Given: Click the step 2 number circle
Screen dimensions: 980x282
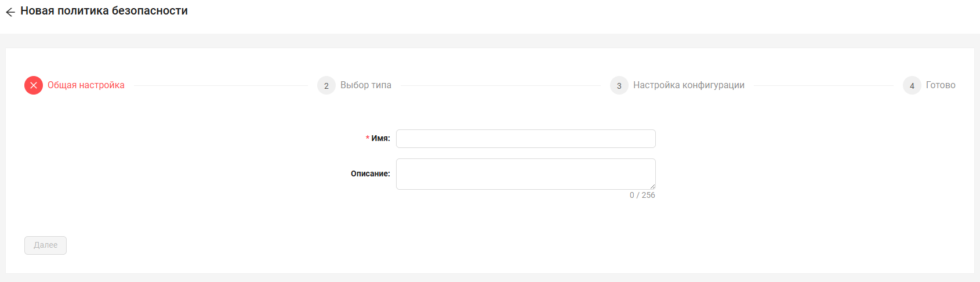Looking at the screenshot, I should click(326, 85).
